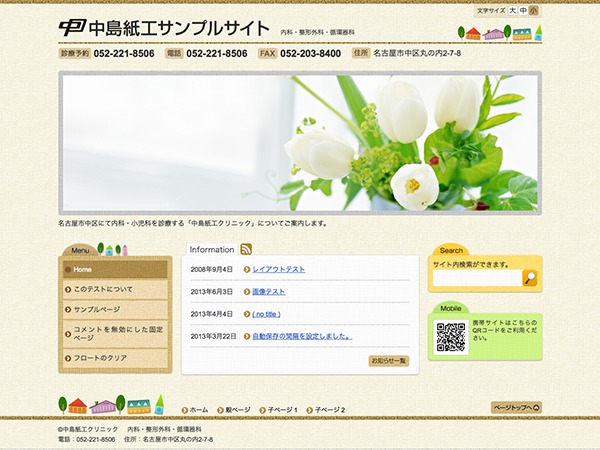Click arrow icon beside サンプルページ

[x=68, y=310]
